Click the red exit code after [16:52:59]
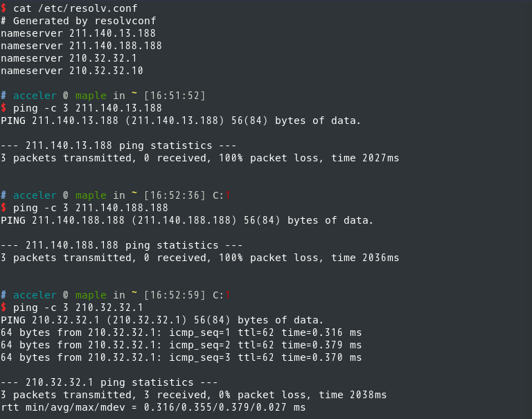Viewport: 532px width, 419px height. tap(228, 295)
